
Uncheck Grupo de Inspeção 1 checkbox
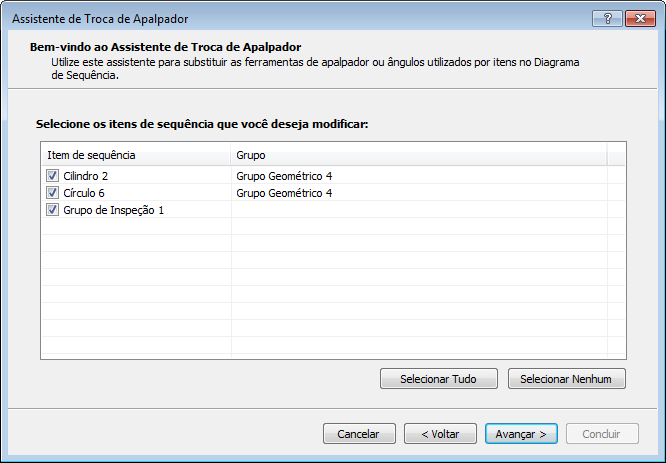pos(53,210)
